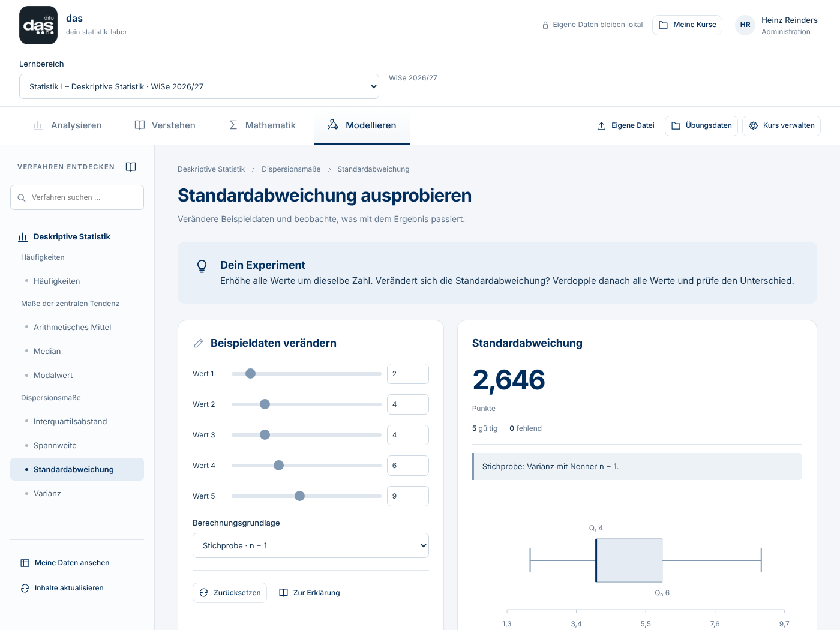Click the Verfahren suchen search field
The width and height of the screenshot is (840, 630).
click(77, 197)
